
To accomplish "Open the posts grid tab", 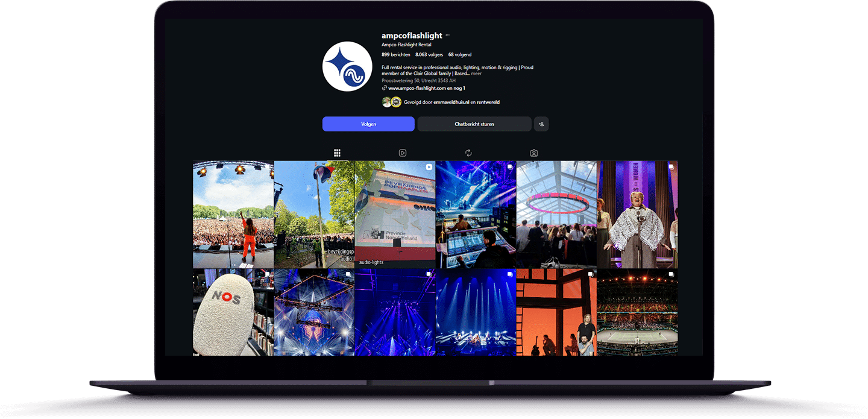I will click(x=337, y=153).
